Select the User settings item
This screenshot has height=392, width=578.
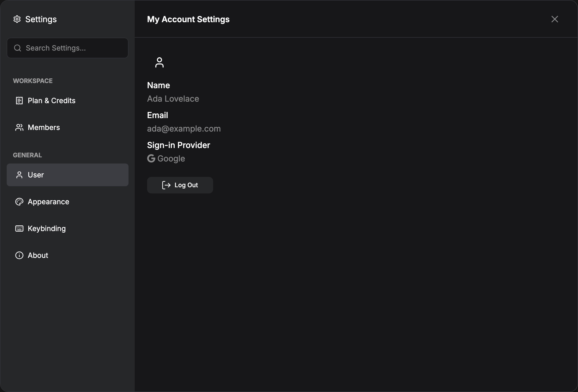pos(68,175)
